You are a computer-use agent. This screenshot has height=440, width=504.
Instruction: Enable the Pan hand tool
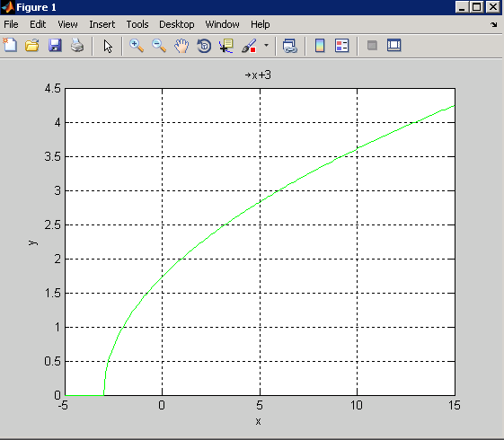[181, 45]
